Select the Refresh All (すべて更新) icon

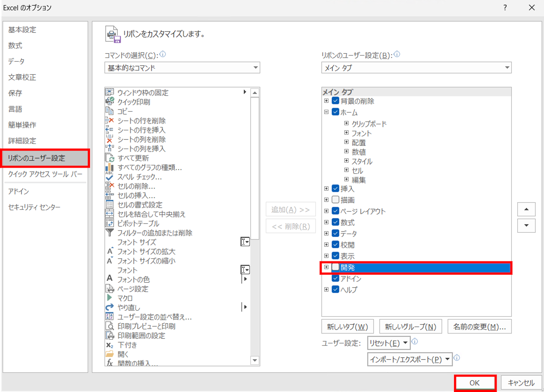point(109,158)
